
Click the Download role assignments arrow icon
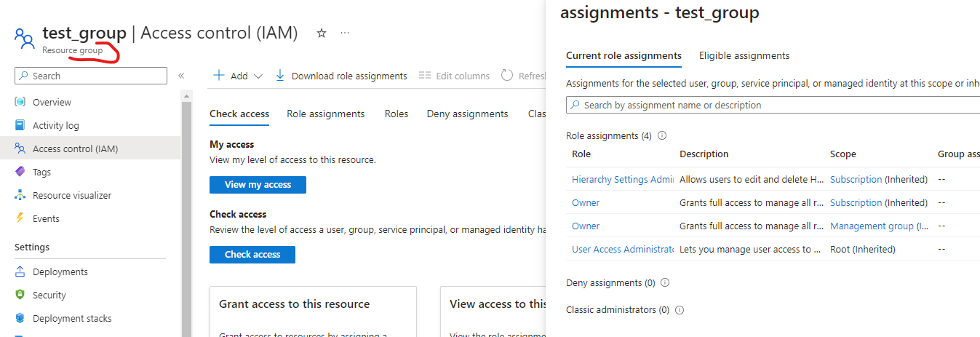[x=280, y=76]
